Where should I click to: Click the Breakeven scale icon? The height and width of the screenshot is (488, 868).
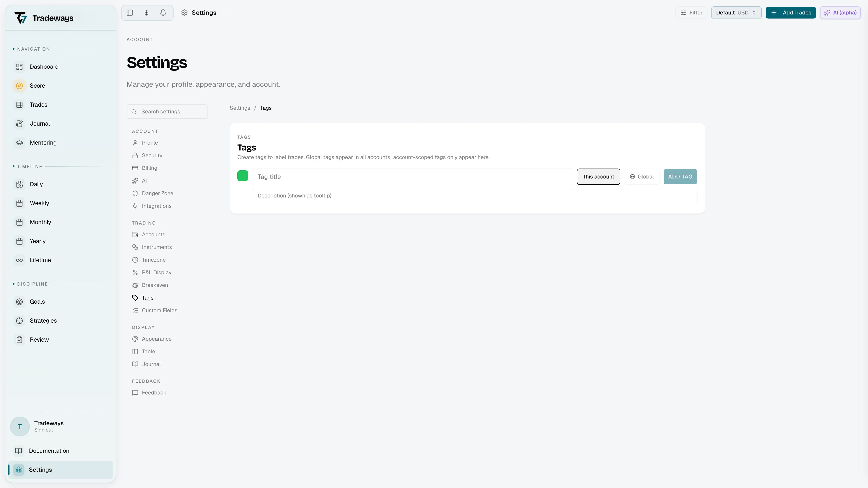(135, 285)
